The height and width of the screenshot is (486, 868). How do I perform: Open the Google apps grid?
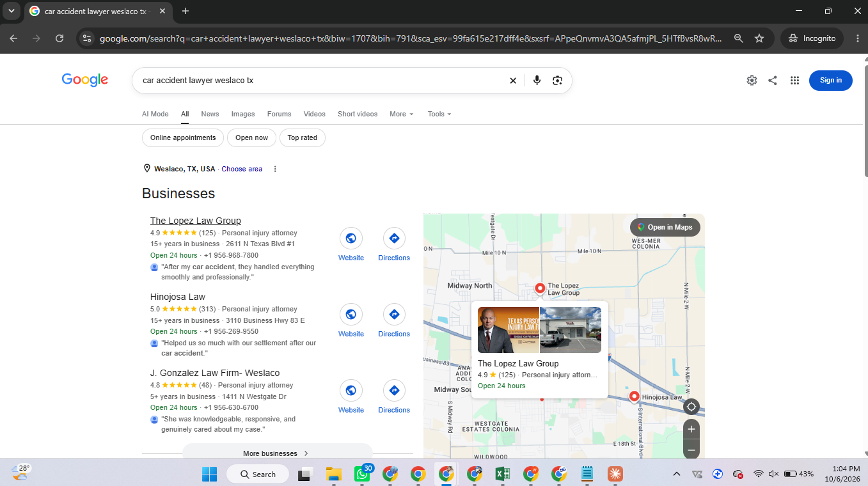794,80
